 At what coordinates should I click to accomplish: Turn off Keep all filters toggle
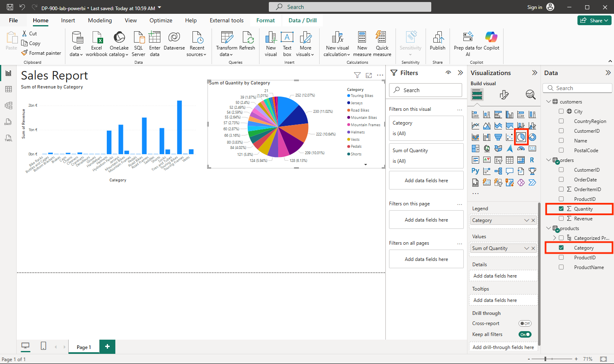(525, 334)
